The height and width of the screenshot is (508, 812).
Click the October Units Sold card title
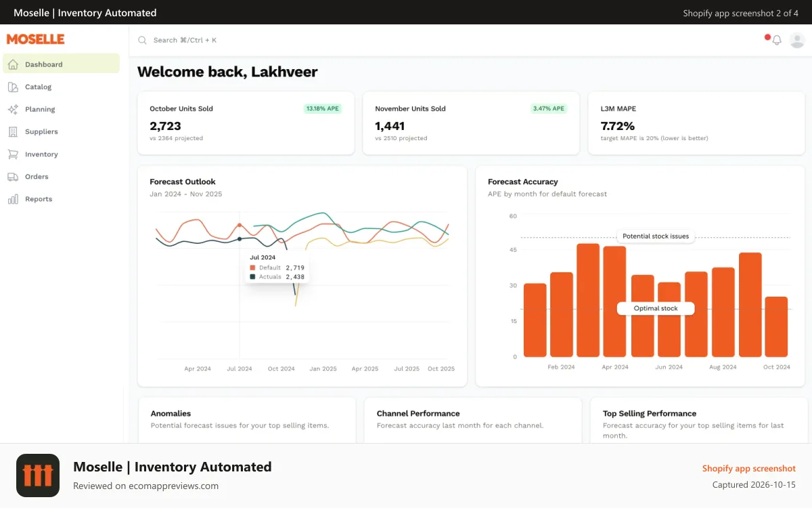pyautogui.click(x=181, y=108)
